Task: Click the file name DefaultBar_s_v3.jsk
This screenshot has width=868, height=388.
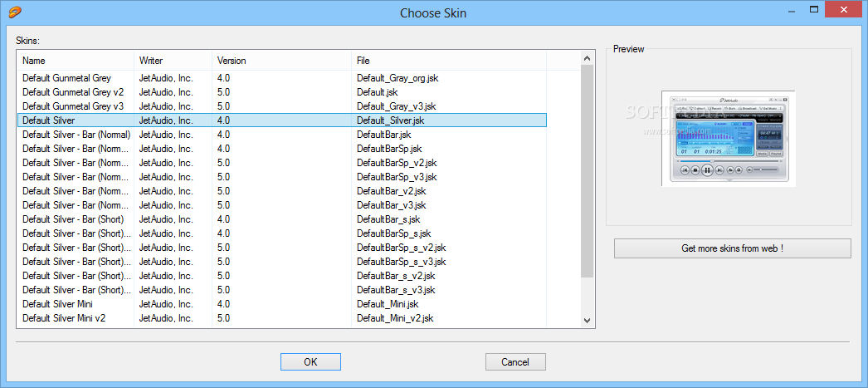Action: pyautogui.click(x=396, y=290)
